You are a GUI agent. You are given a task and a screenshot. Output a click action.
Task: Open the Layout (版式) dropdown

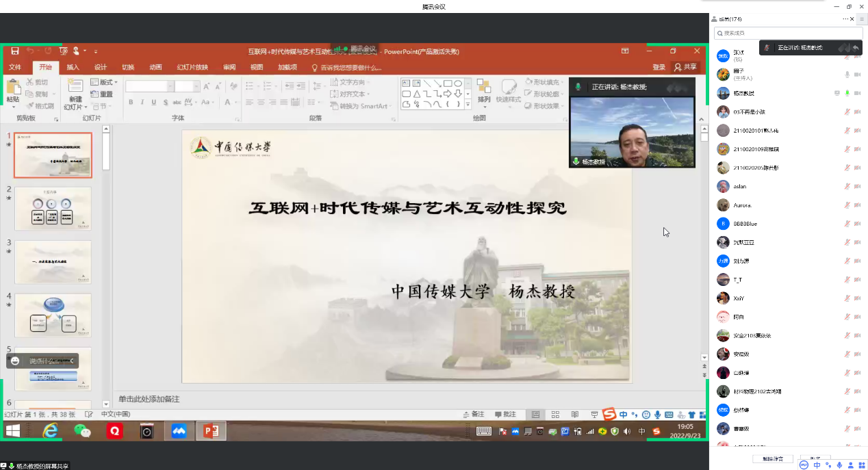pyautogui.click(x=107, y=82)
